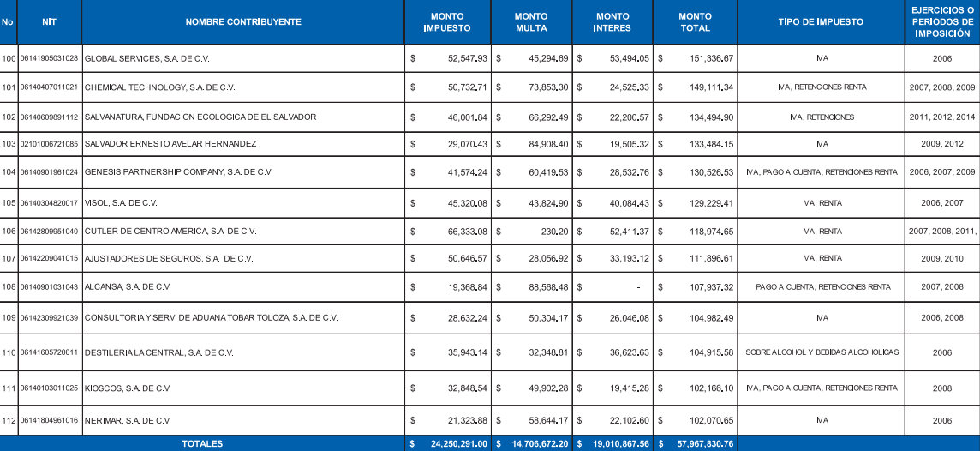This screenshot has width=980, height=451.
Task: Click the MONTO MULTA header cell
Action: pyautogui.click(x=531, y=22)
